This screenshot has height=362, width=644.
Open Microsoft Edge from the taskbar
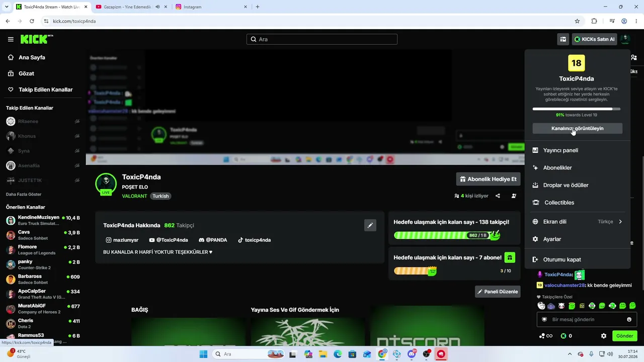[x=337, y=354]
